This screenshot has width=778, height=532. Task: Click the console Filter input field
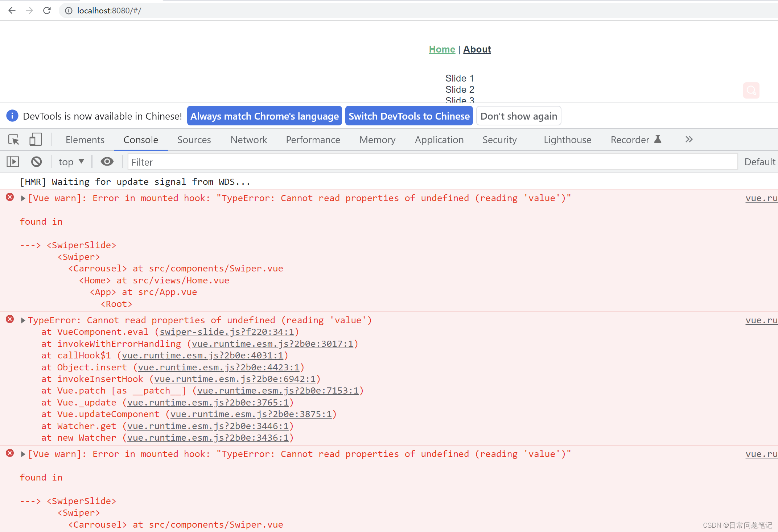click(432, 162)
